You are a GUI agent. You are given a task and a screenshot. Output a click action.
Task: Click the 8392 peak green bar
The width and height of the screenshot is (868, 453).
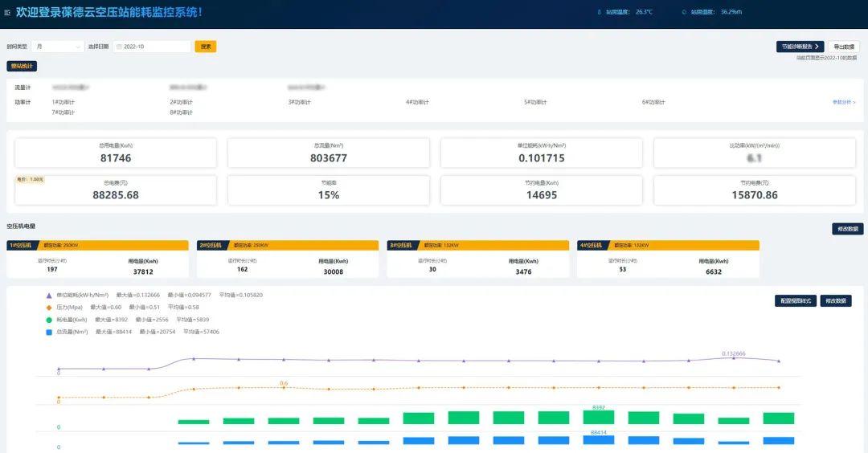[x=598, y=418]
